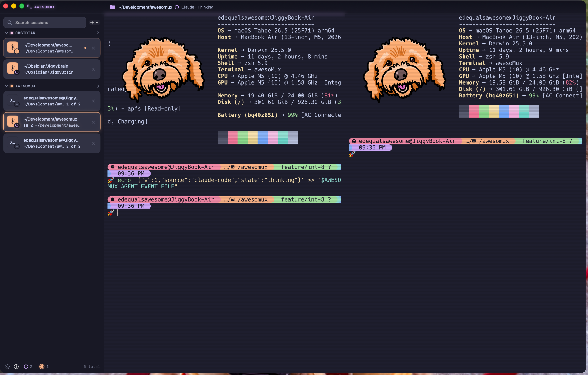Collapse the AWESOMUX group chevron
Viewport: 588px width, 375px height.
[6, 86]
